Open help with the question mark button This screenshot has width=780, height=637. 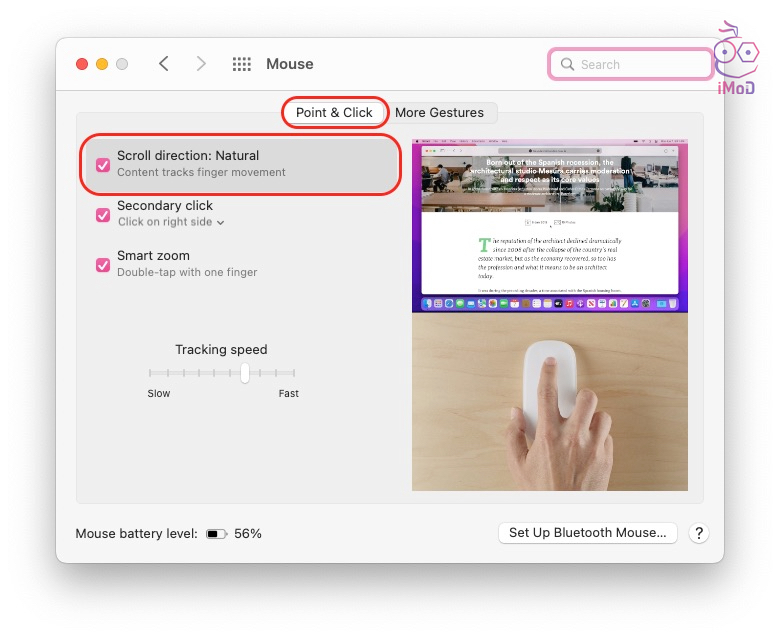coord(699,533)
